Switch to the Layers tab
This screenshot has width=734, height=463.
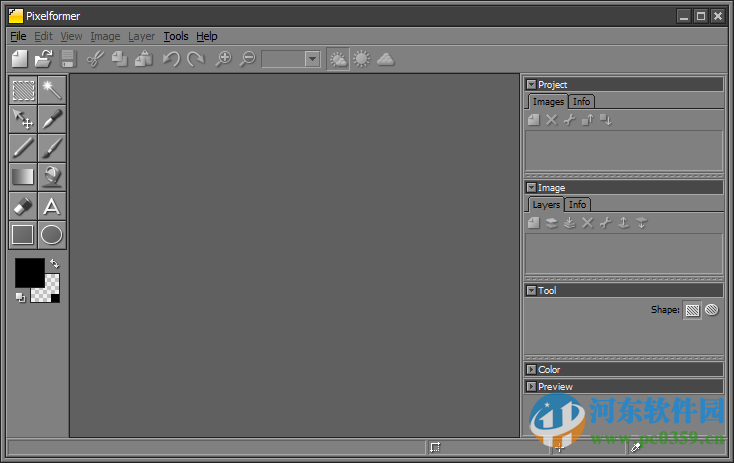546,205
